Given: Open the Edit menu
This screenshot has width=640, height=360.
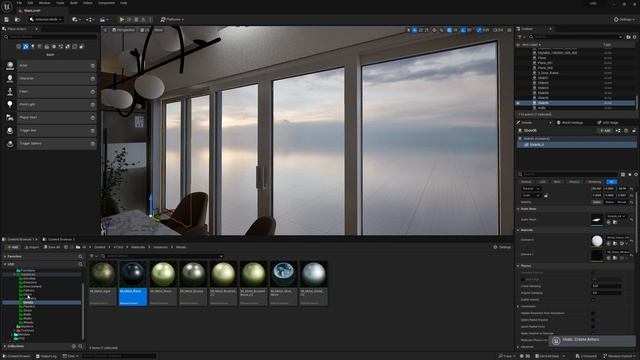Looking at the screenshot, I should click(x=30, y=3).
